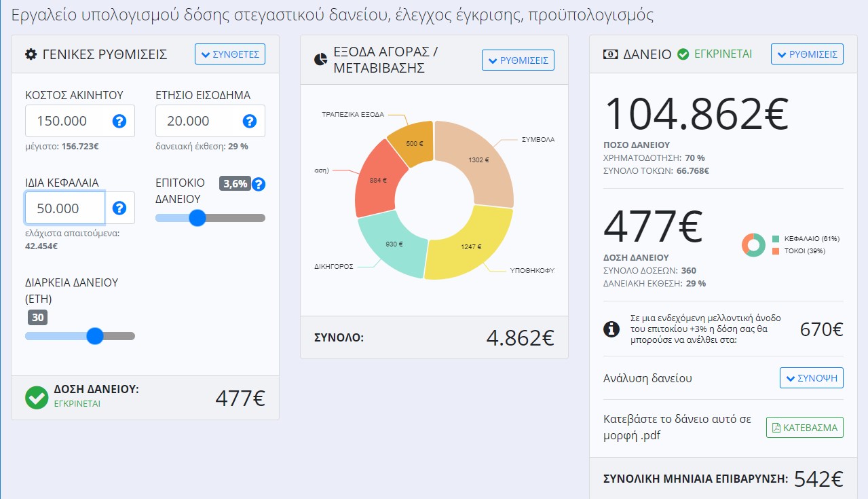Screen dimensions: 868x499
Task: Click help icon next to ΕΠΙΤΟΚΙΟ ΔΑΝΕΙΟΥ
Action: click(x=259, y=184)
